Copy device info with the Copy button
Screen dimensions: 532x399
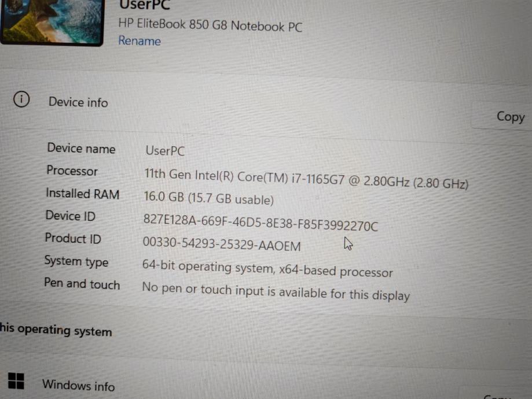(x=510, y=117)
